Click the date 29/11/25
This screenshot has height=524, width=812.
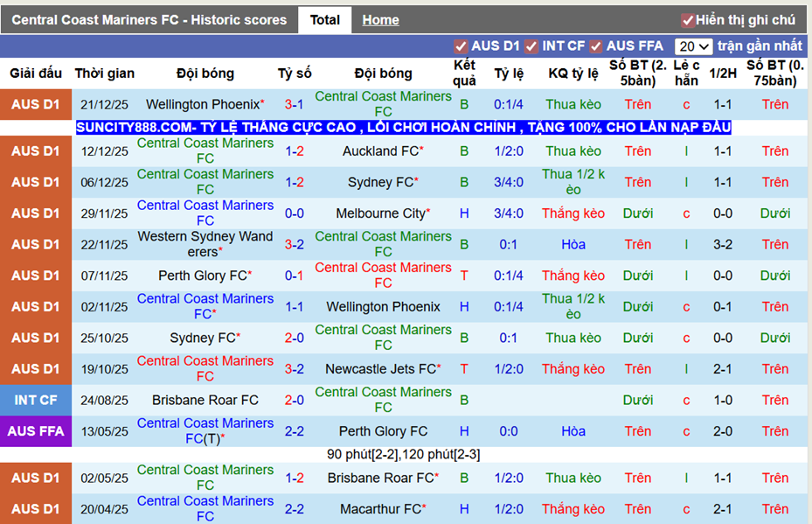point(104,213)
